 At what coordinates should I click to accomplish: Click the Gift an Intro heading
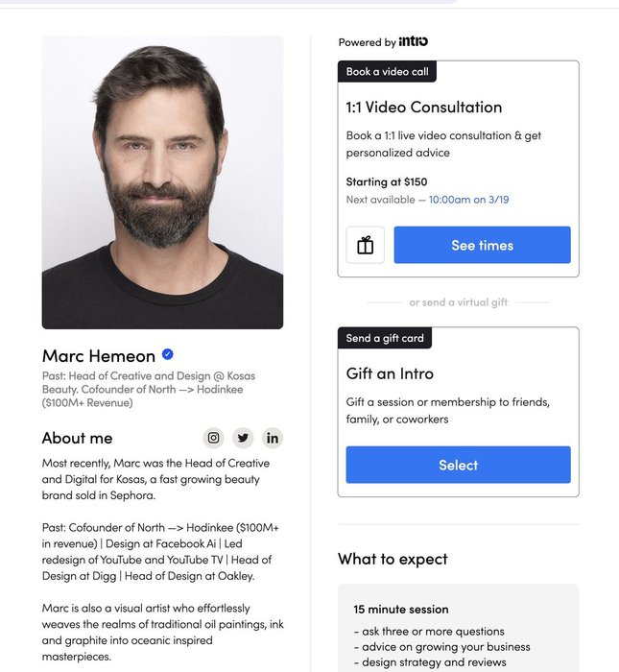pos(390,373)
